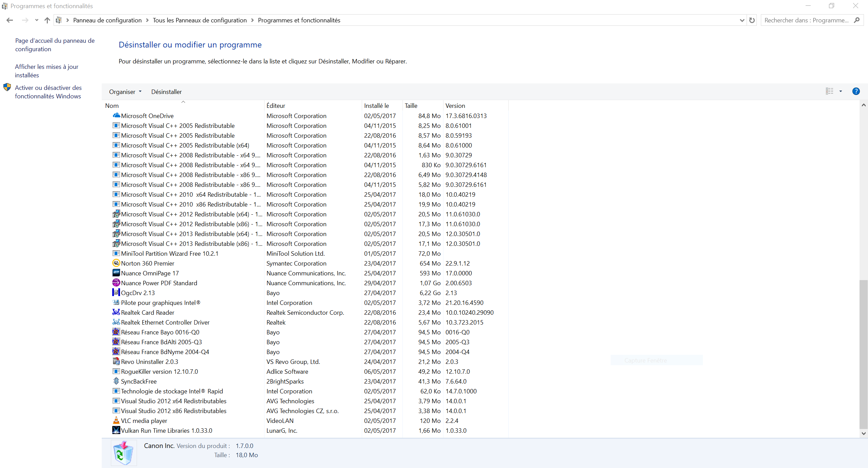The width and height of the screenshot is (868, 468).
Task: Click the 2BrightSparks publisher cell
Action: [285, 382]
